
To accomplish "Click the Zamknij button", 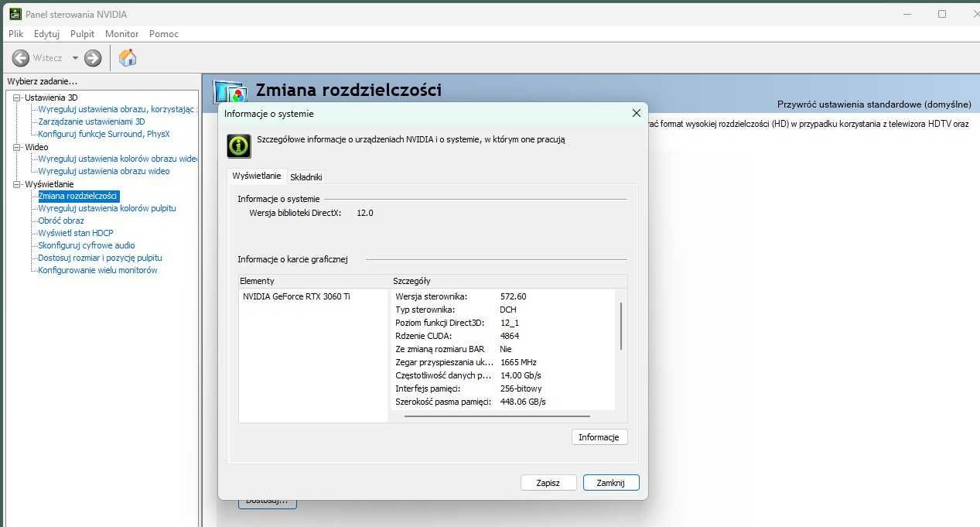I will [x=611, y=483].
